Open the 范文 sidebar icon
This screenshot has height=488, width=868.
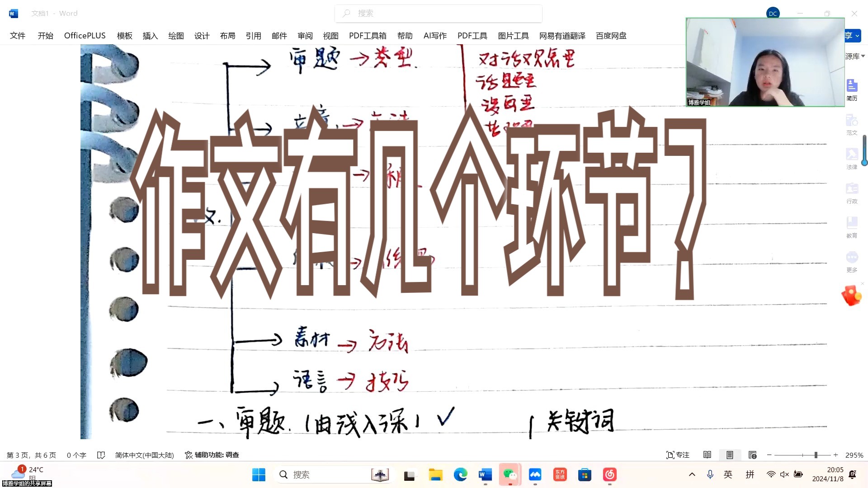click(852, 125)
